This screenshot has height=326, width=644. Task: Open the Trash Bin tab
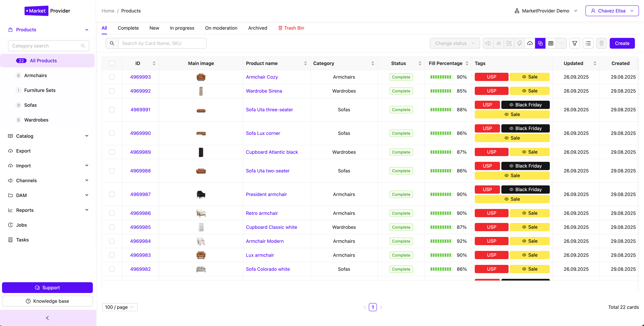(x=291, y=28)
